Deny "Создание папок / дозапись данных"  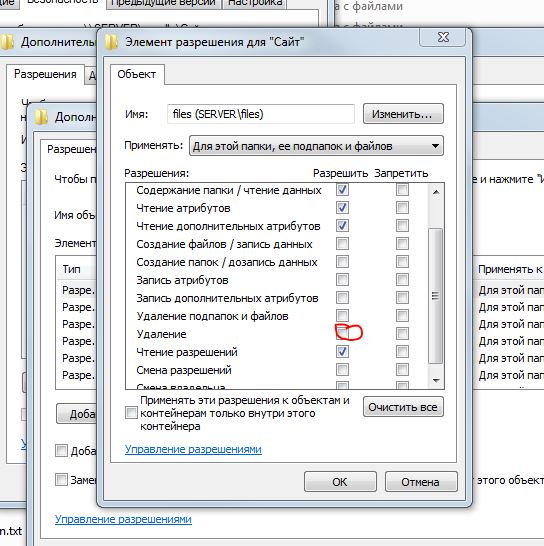402,262
